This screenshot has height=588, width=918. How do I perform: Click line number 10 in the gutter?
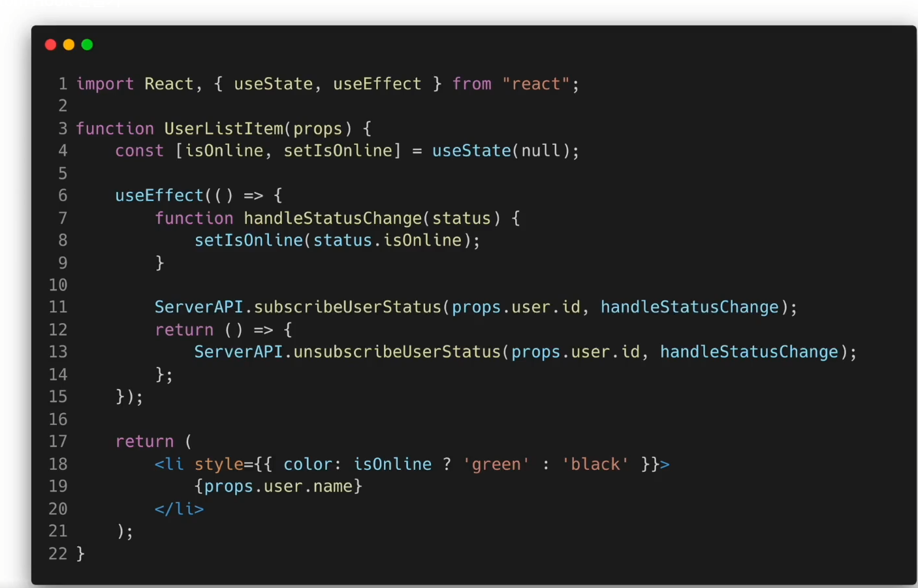tap(58, 285)
